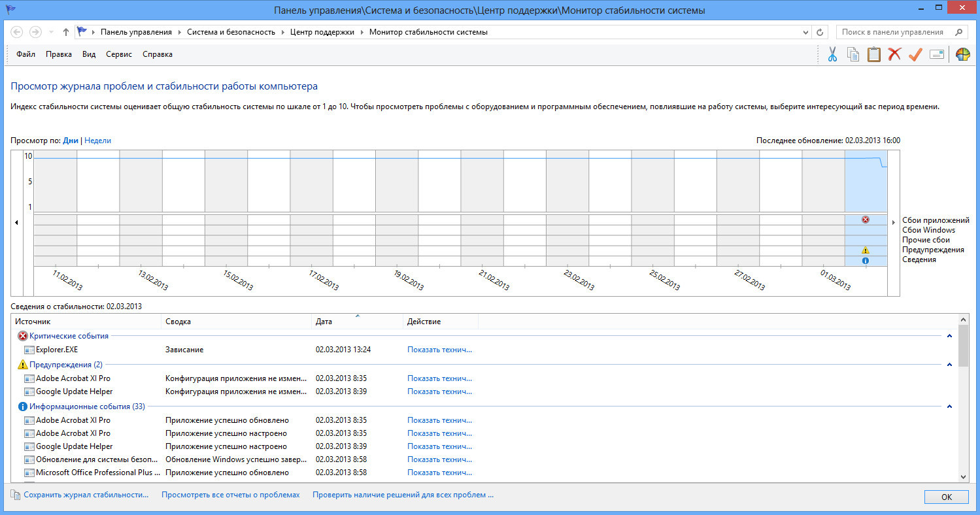Click Показать технич... for Explorer.EXE
980x515 pixels.
click(439, 350)
